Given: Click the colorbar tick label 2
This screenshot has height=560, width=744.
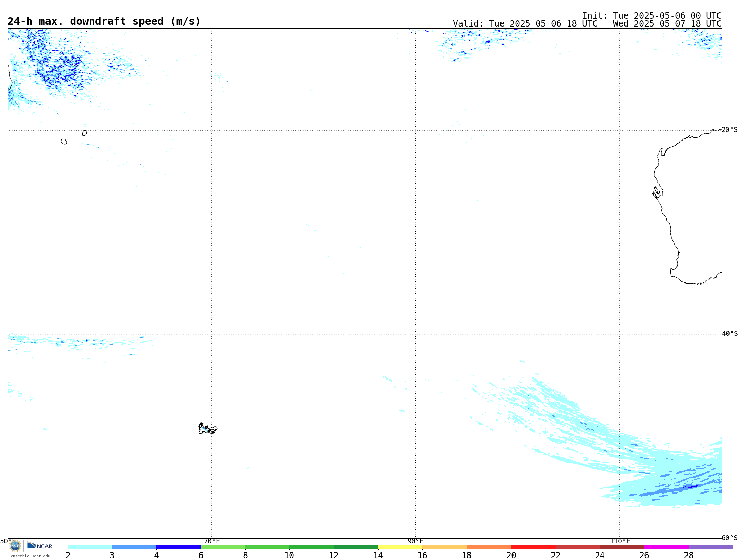Looking at the screenshot, I should (x=68, y=556).
